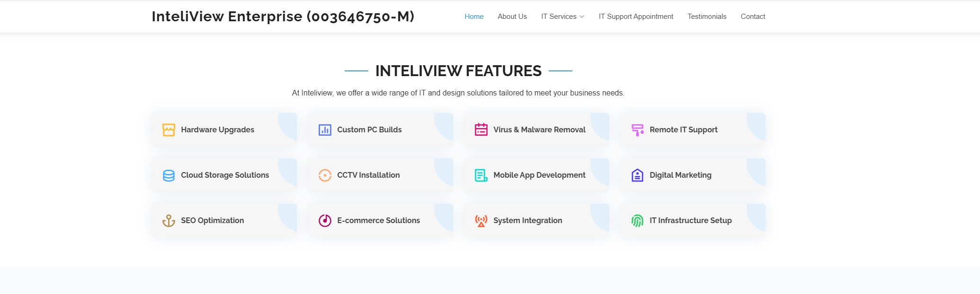Click the Remote IT Support paint roller icon

pyautogui.click(x=637, y=130)
